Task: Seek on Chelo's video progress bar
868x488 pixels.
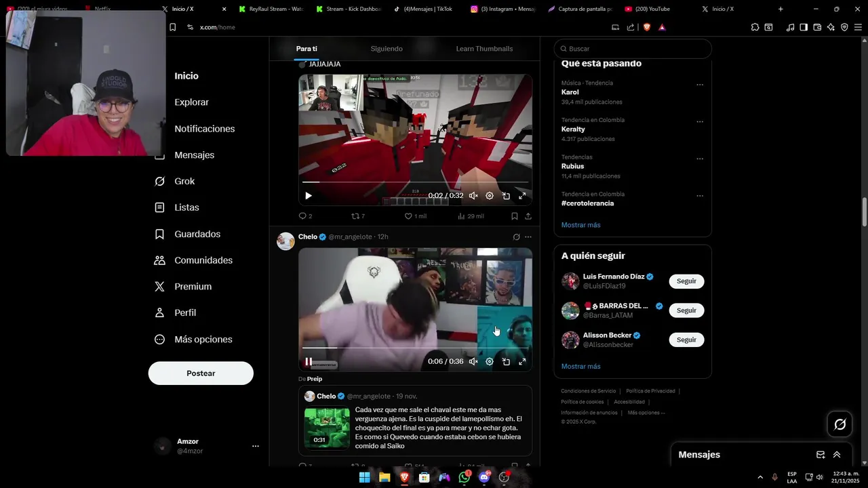Action: [415, 348]
